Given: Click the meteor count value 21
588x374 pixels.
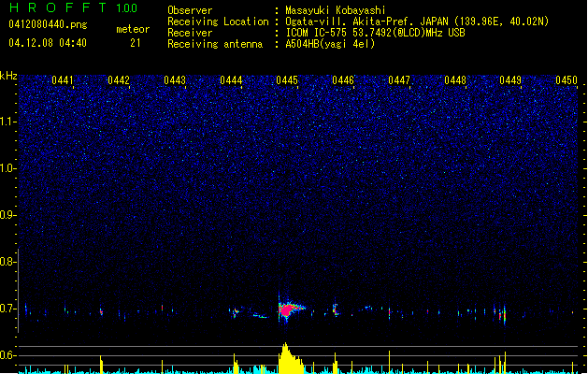Looking at the screenshot, I should 136,43.
